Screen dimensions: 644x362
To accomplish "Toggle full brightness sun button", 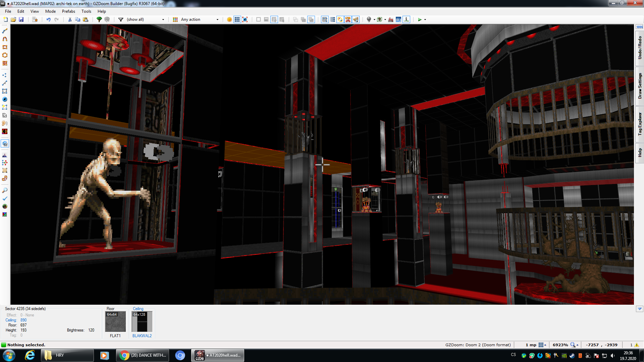I will pyautogui.click(x=229, y=19).
